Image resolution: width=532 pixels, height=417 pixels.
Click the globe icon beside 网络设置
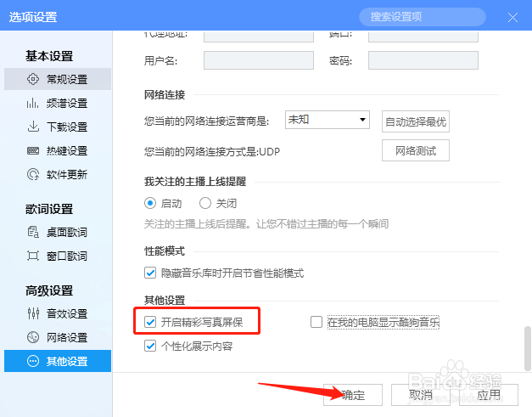tap(33, 337)
